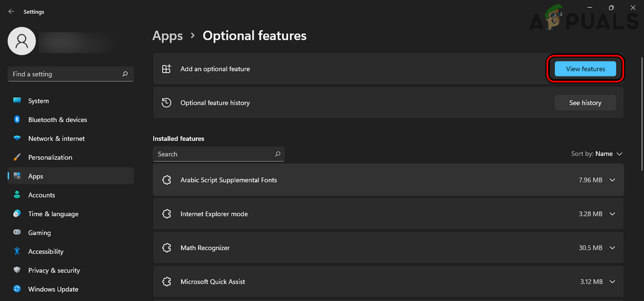Screen dimensions: 644x301
Task: Expand the Math Recognizer feature details
Action: click(613, 247)
